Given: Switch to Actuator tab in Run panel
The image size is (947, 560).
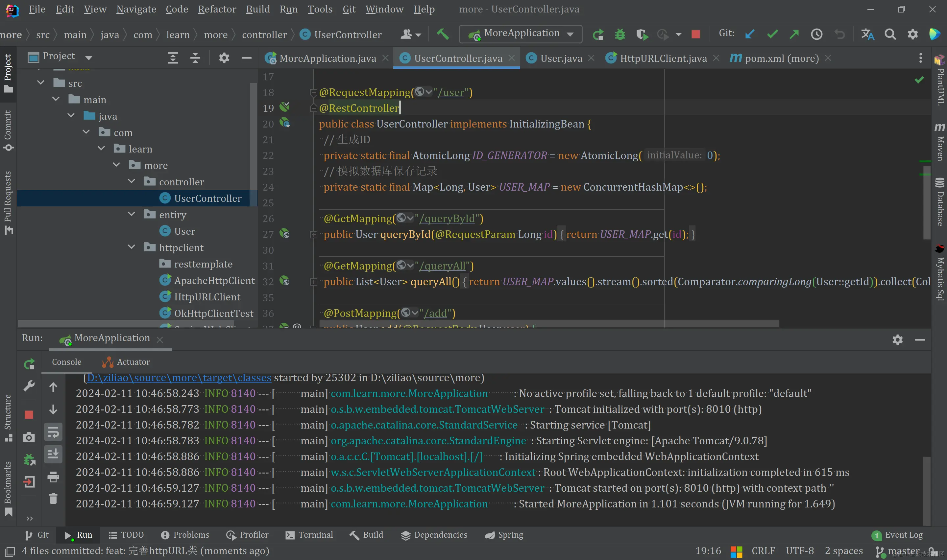Looking at the screenshot, I should [x=126, y=362].
